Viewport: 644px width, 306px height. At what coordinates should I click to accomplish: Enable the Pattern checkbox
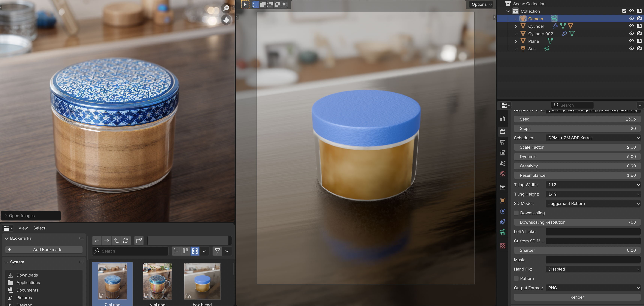[516, 278]
